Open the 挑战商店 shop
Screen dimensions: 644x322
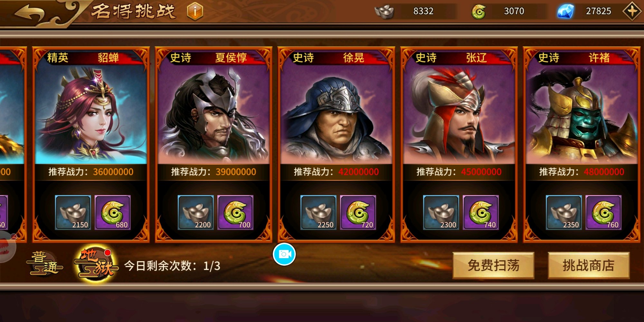[589, 265]
